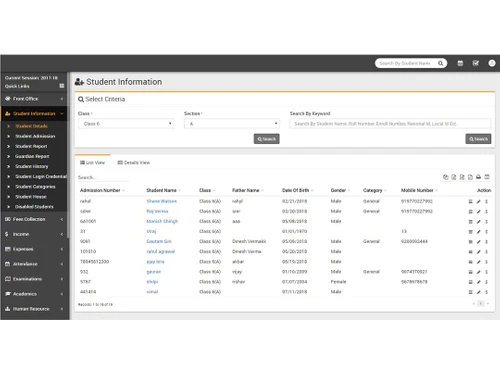
Task: Open Goutam Giri student link
Action: [x=159, y=241]
